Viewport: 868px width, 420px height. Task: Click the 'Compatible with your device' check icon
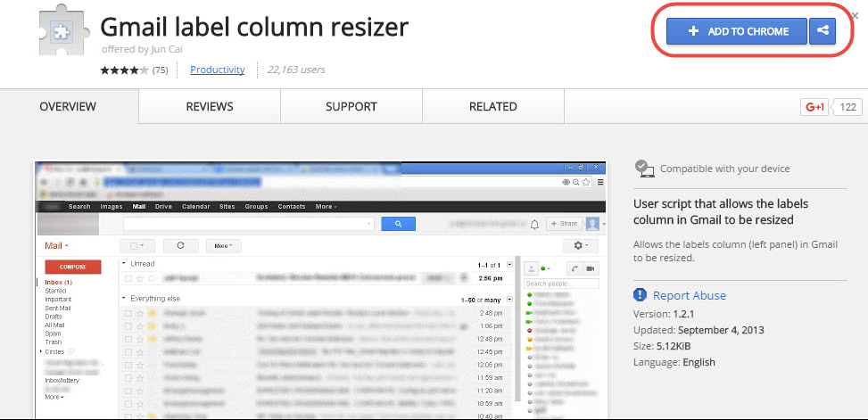(644, 169)
